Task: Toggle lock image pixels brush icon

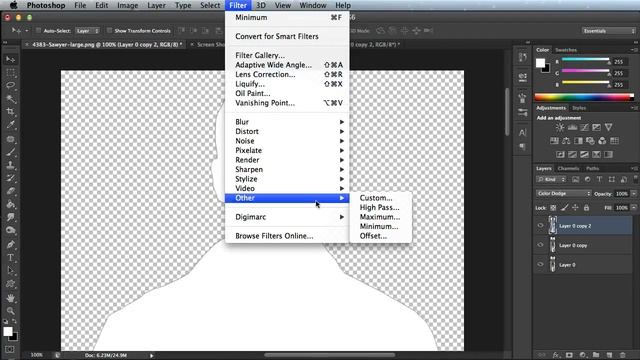Action: pyautogui.click(x=564, y=208)
